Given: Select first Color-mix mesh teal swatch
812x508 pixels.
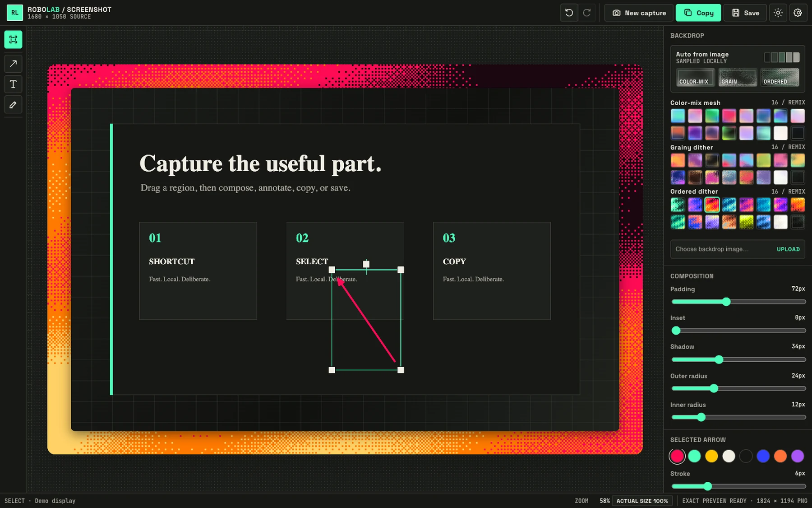Looking at the screenshot, I should [x=678, y=116].
